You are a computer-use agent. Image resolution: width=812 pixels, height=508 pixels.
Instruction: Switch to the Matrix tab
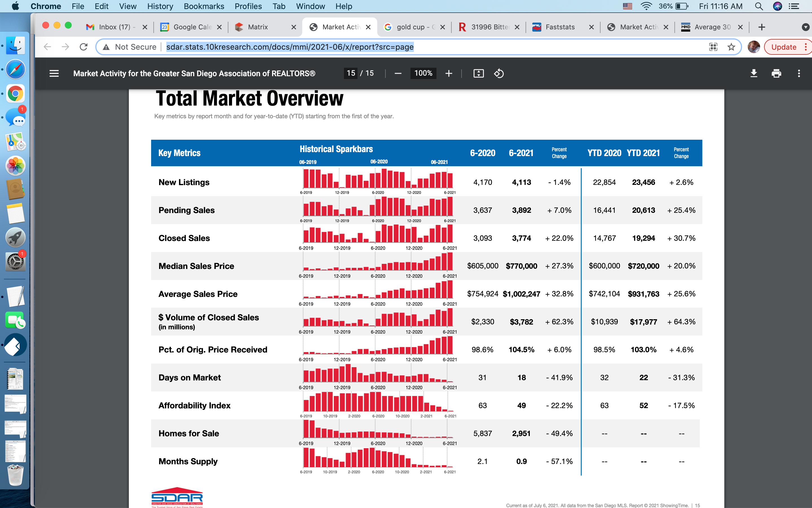pos(265,27)
